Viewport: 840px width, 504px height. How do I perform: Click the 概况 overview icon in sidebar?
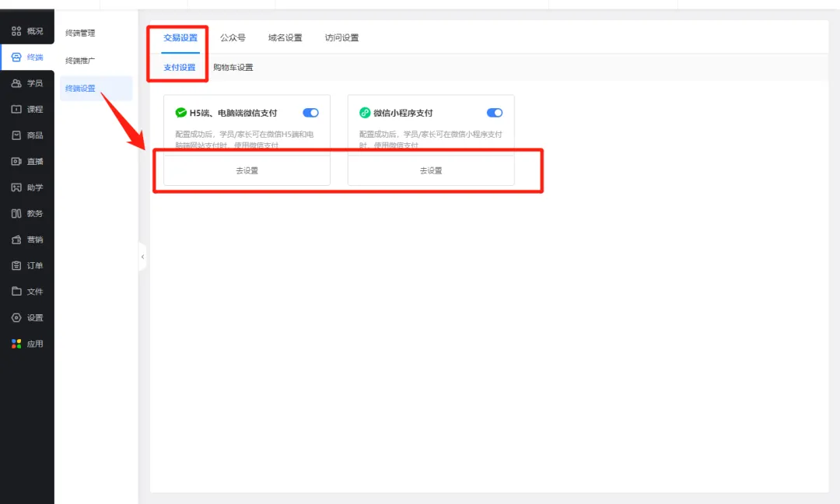coord(16,31)
